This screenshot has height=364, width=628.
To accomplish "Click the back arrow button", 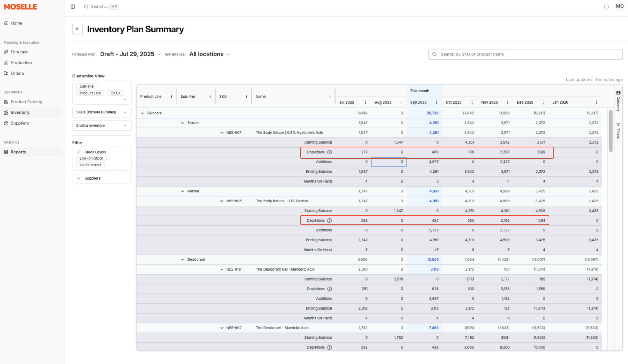I will tap(78, 29).
